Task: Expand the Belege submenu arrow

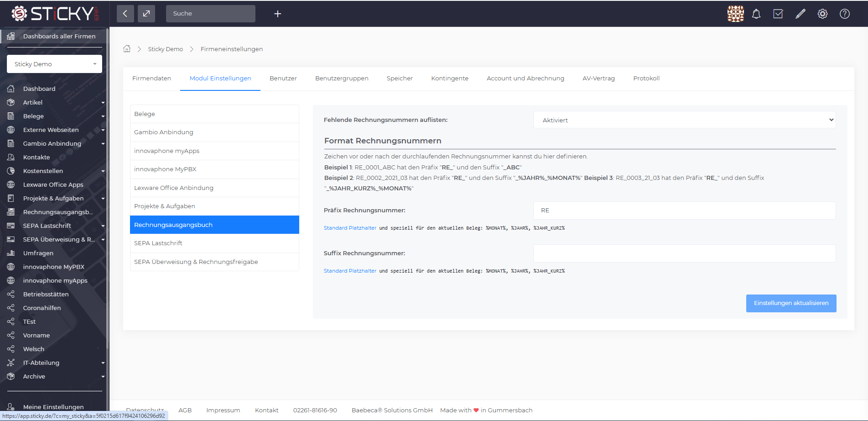Action: pos(103,116)
